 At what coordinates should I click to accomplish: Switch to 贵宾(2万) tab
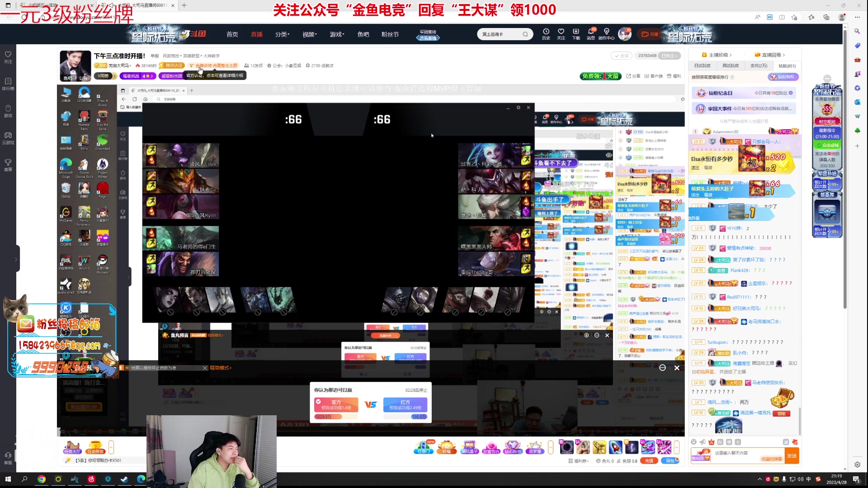pos(759,66)
